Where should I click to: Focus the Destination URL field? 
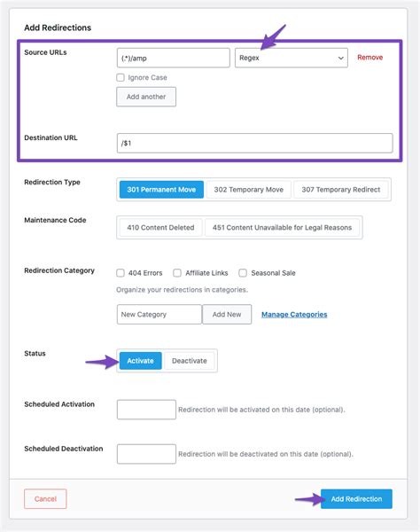[255, 143]
